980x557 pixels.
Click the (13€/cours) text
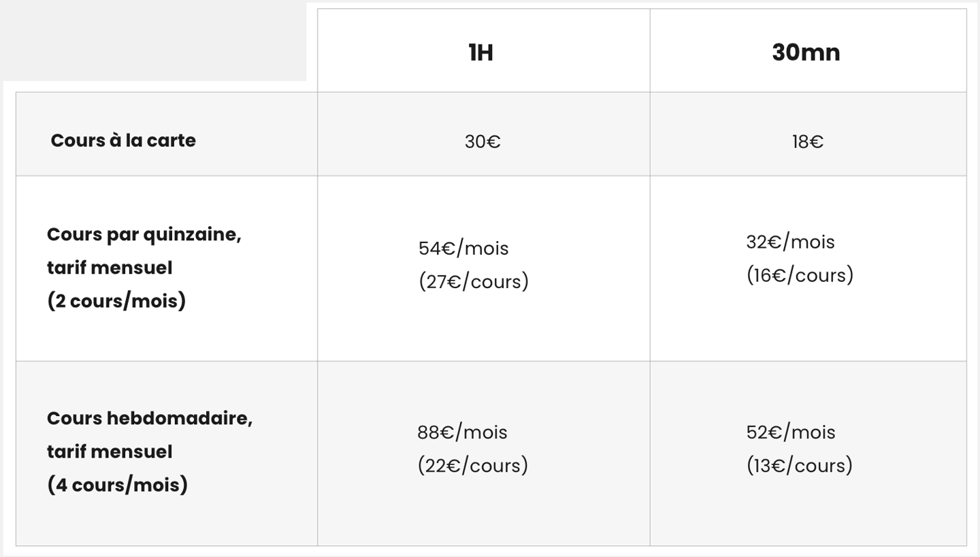pos(800,465)
